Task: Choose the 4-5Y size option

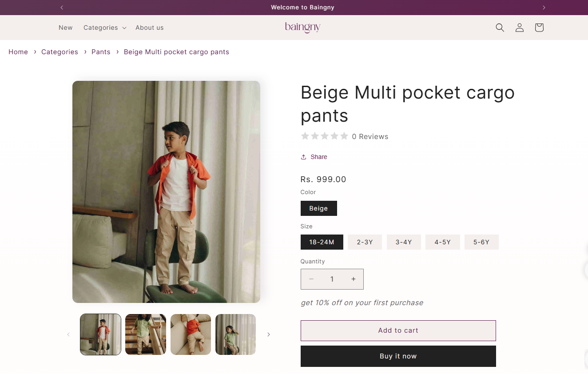Action: point(442,242)
